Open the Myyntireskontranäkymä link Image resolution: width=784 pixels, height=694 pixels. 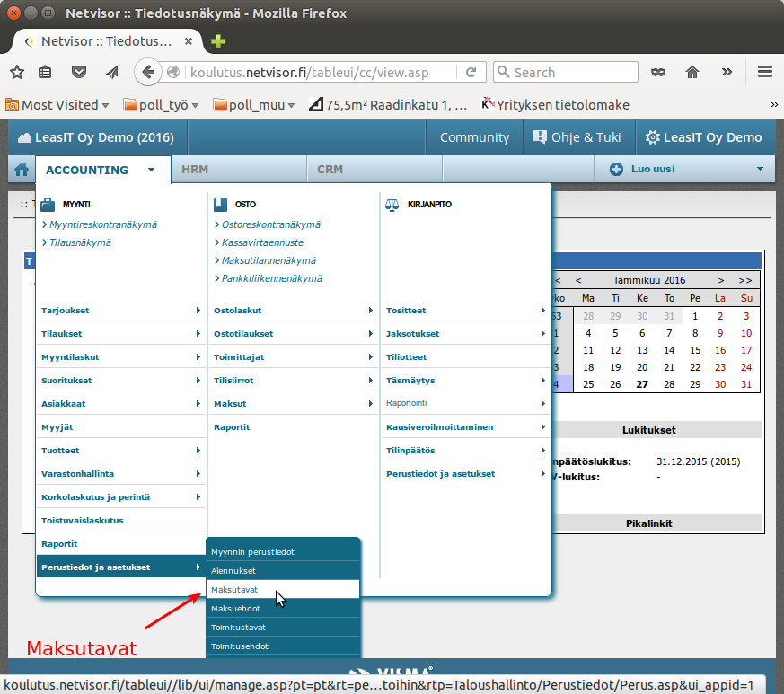click(103, 224)
